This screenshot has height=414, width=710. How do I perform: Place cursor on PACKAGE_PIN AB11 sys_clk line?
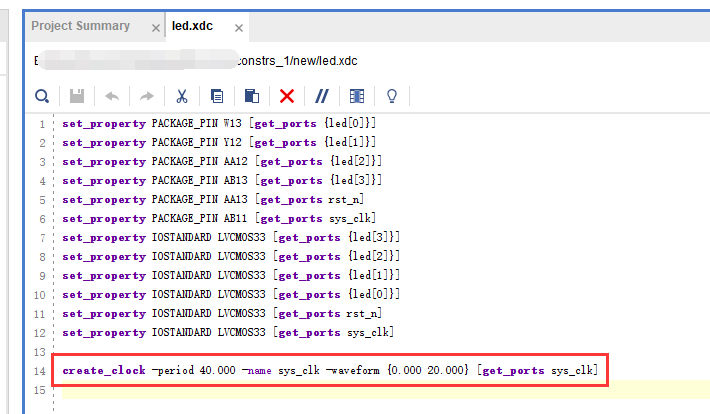[219, 218]
